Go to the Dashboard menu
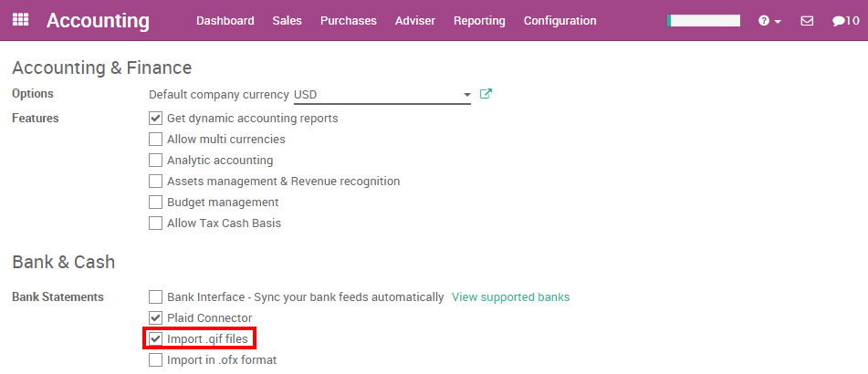 [225, 20]
